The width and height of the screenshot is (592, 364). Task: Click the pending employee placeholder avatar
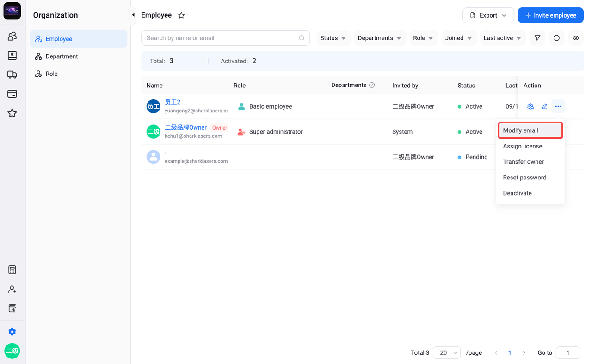click(154, 157)
